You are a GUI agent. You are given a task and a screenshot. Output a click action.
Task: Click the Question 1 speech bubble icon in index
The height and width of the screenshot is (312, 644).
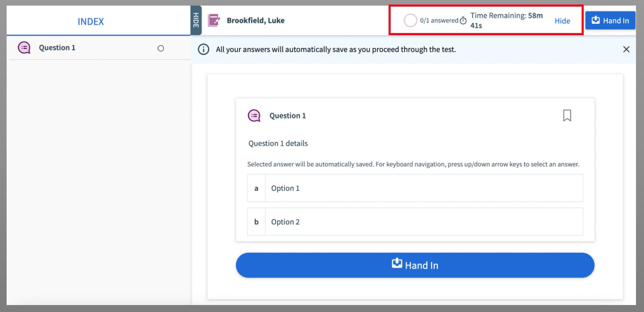click(x=24, y=48)
